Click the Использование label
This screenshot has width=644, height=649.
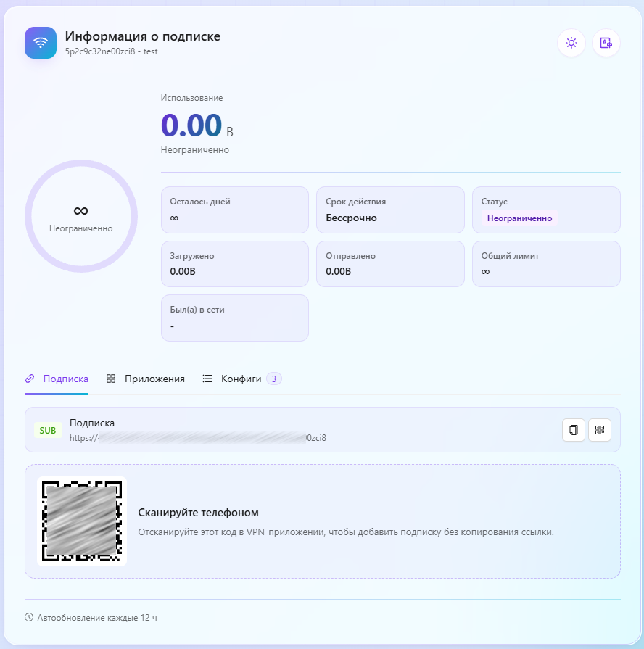pos(191,98)
